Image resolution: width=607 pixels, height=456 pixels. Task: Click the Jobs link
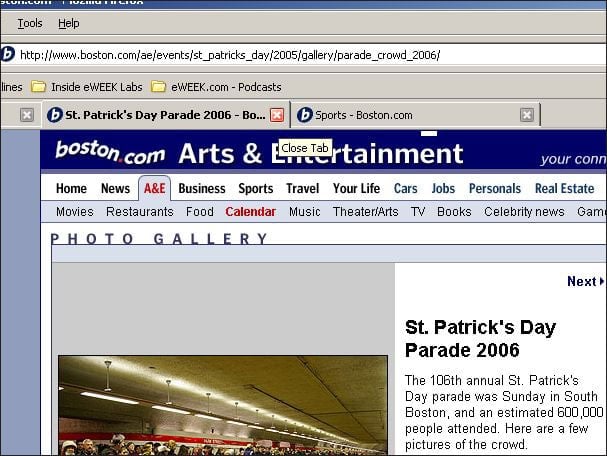coord(443,189)
